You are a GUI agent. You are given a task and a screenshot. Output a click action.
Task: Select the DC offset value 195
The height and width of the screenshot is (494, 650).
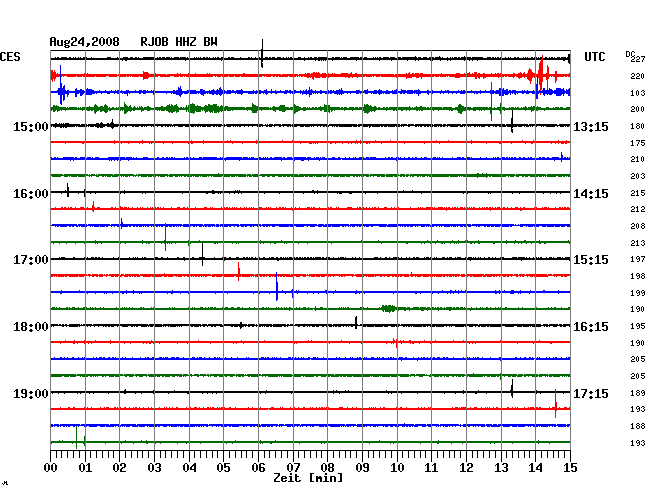click(638, 326)
